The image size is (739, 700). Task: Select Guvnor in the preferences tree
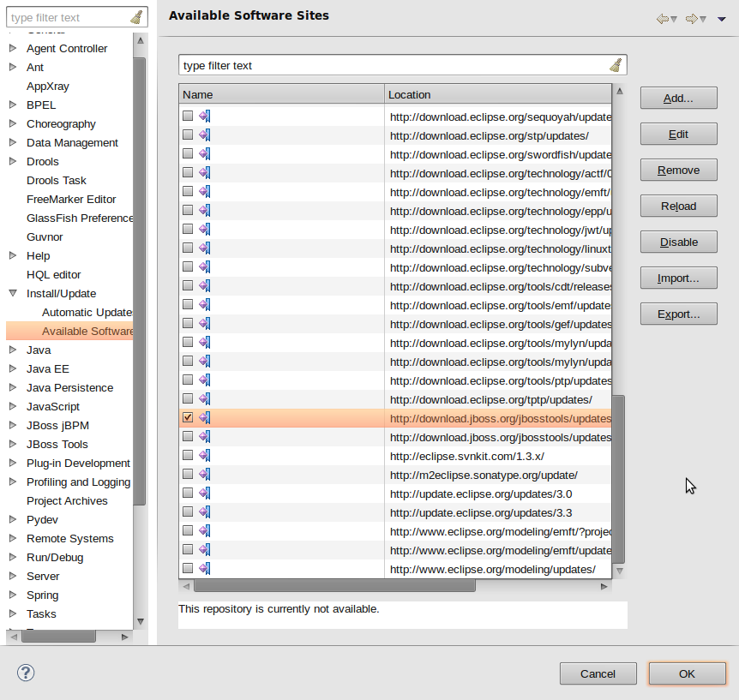point(45,237)
